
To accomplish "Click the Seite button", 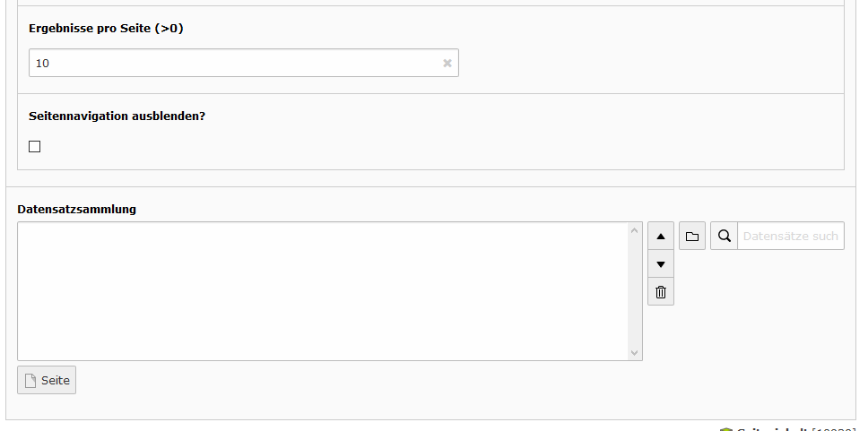I will pyautogui.click(x=47, y=380).
